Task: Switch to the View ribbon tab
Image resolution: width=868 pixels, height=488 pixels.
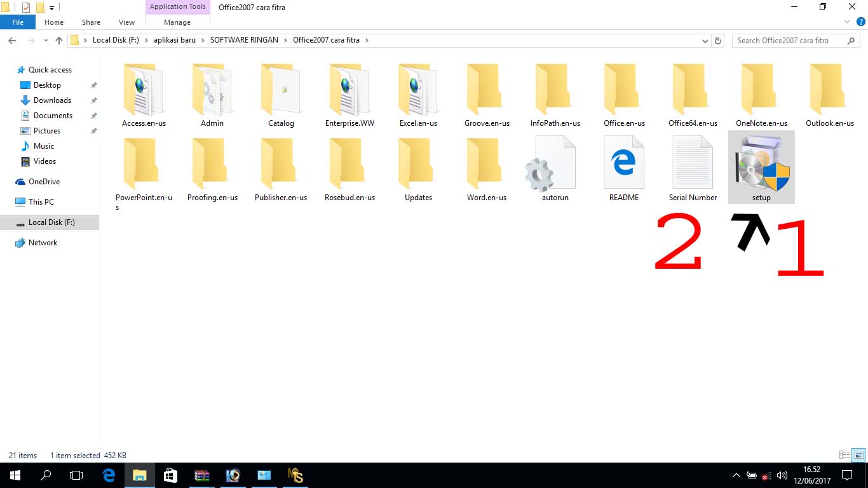Action: pyautogui.click(x=126, y=22)
